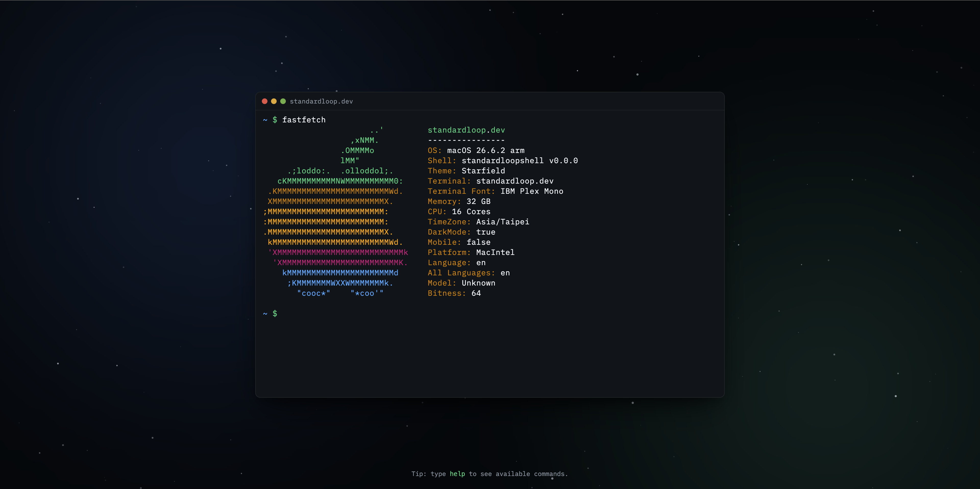Click the CPU: 16 Cores line
The image size is (980, 489).
(x=459, y=212)
